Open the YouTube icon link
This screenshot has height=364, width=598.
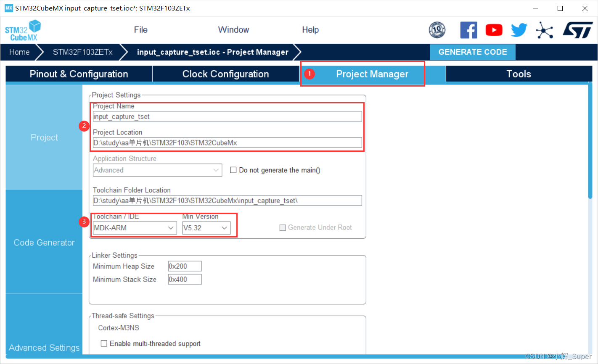[494, 30]
